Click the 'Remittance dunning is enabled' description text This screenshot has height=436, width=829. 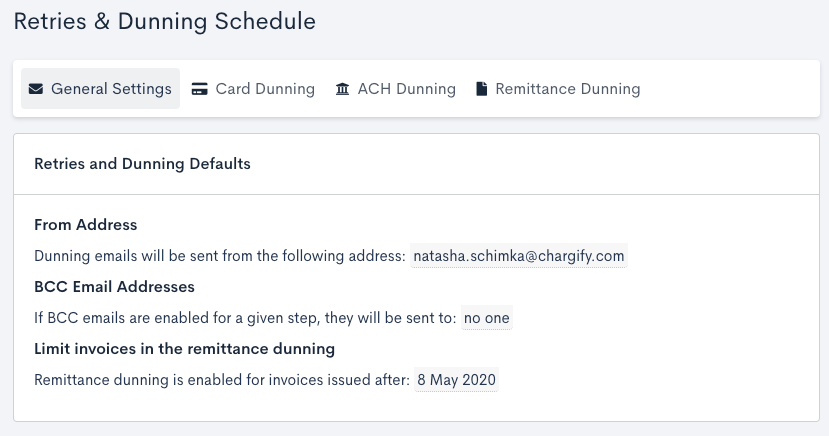click(222, 380)
